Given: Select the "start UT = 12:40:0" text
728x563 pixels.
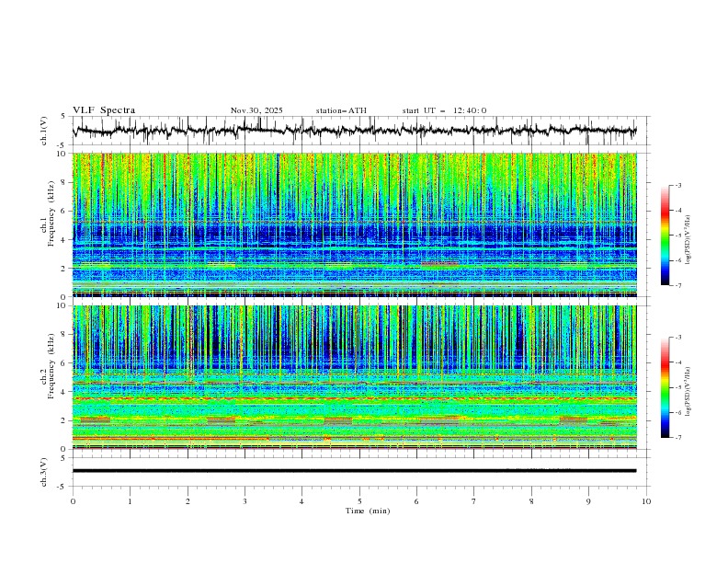Looking at the screenshot, I should click(x=444, y=110).
